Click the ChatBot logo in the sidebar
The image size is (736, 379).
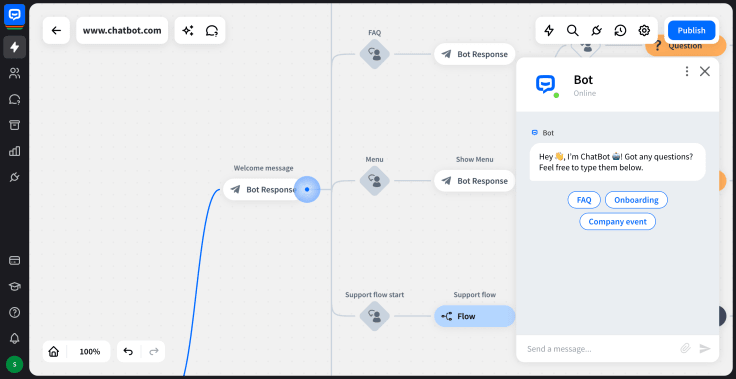pos(15,15)
